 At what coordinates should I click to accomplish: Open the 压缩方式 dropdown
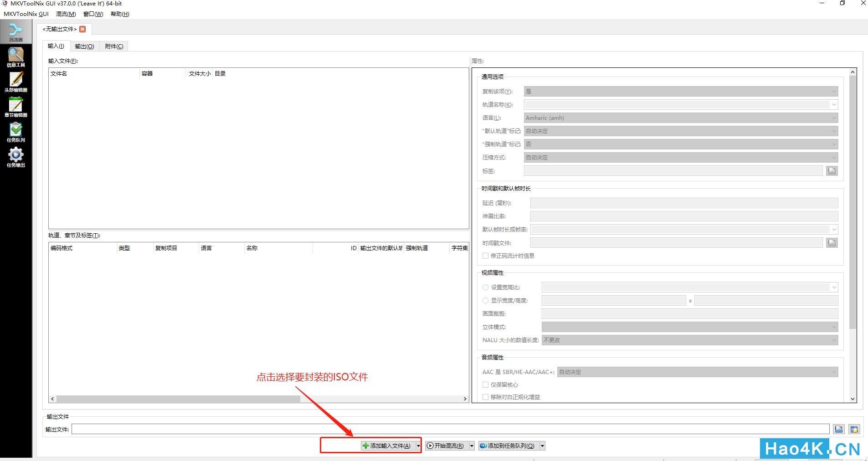coord(681,158)
